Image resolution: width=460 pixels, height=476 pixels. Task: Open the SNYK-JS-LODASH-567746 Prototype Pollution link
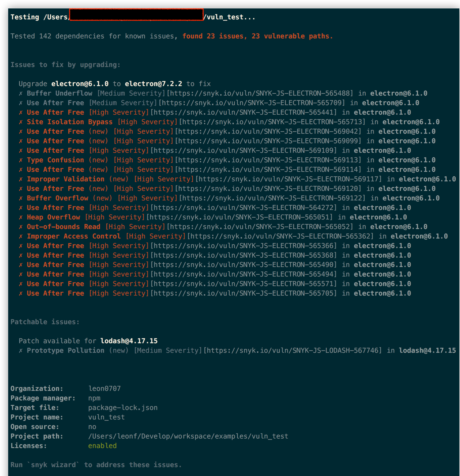click(x=292, y=350)
